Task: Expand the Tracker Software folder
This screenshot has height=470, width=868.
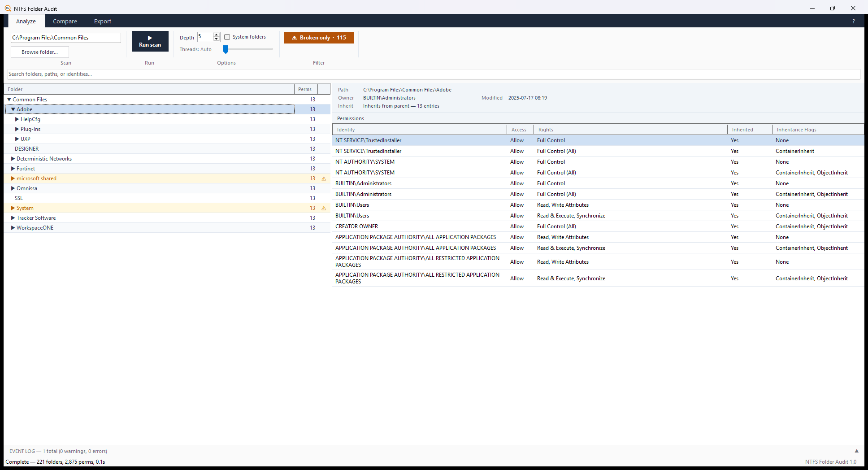Action: 13,218
